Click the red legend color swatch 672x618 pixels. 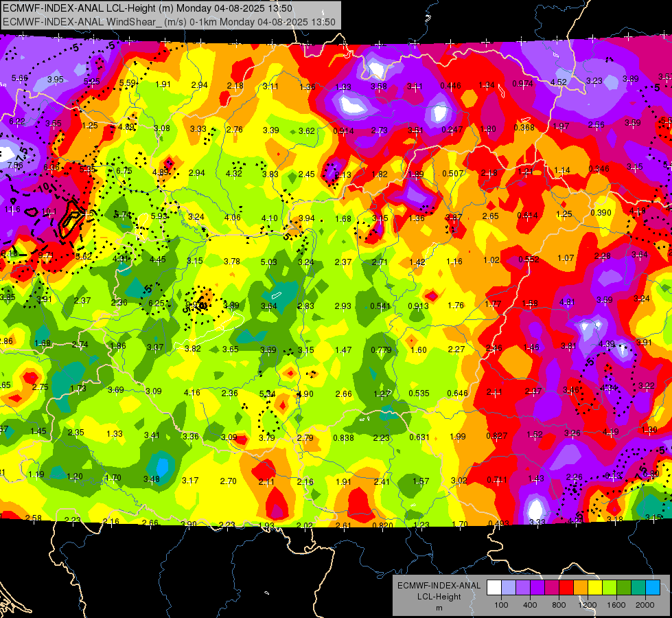566,588
